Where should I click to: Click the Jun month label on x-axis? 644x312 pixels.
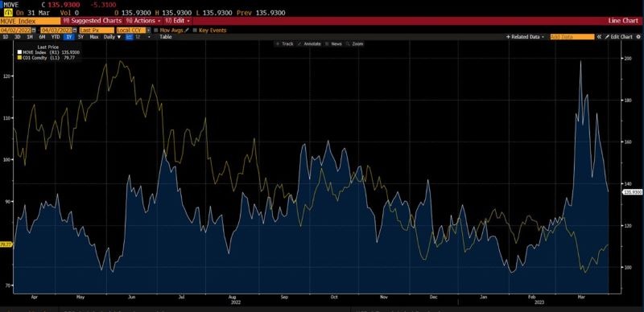tap(131, 297)
